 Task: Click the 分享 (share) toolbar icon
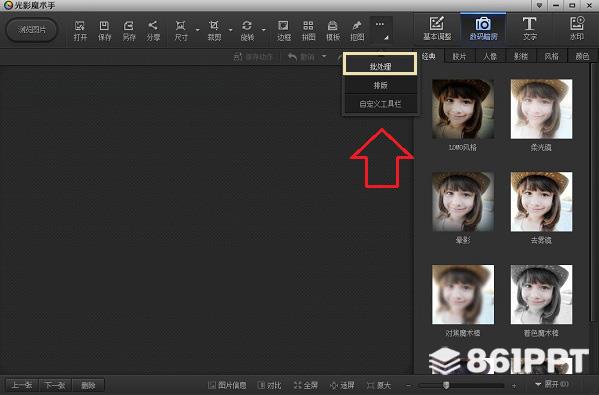coord(153,31)
